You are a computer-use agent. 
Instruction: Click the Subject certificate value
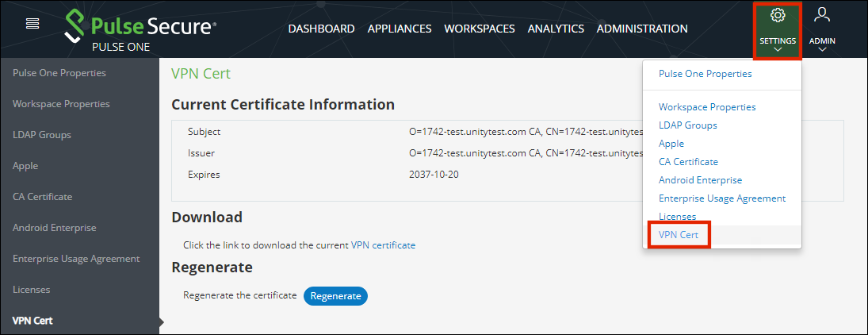click(x=526, y=132)
